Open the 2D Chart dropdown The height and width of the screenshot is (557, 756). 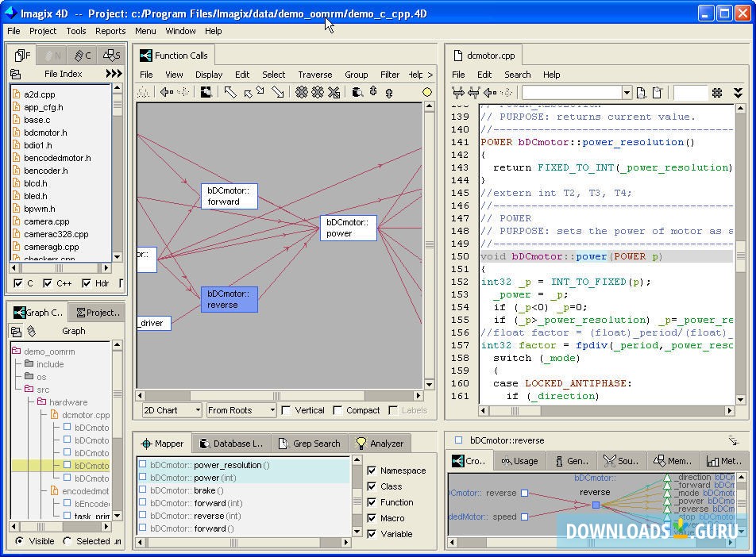coord(170,410)
